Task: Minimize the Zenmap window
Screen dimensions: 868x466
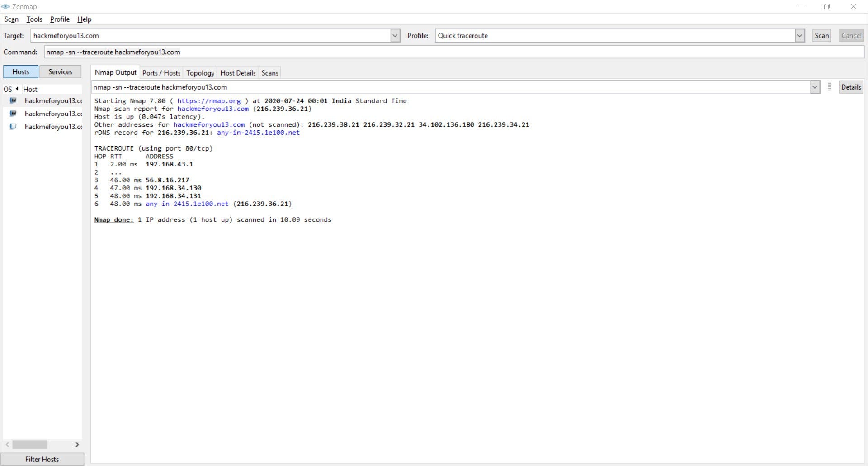Action: (801, 6)
